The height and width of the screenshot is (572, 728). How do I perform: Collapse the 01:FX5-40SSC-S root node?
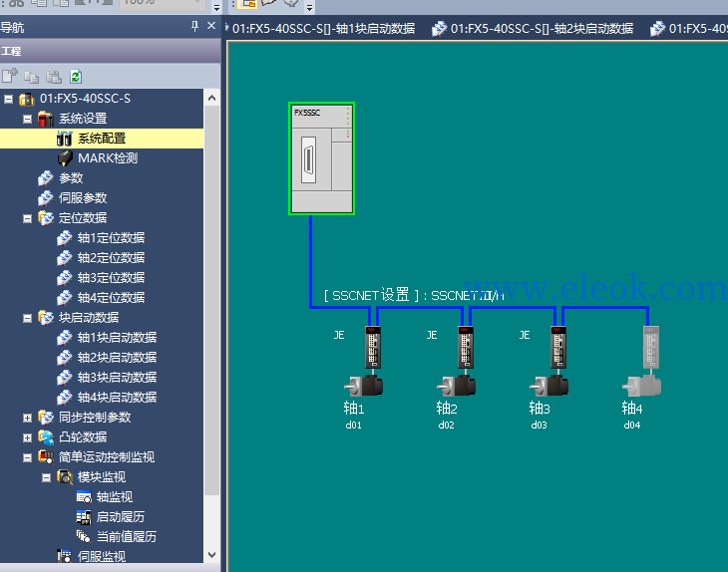pos(8,99)
